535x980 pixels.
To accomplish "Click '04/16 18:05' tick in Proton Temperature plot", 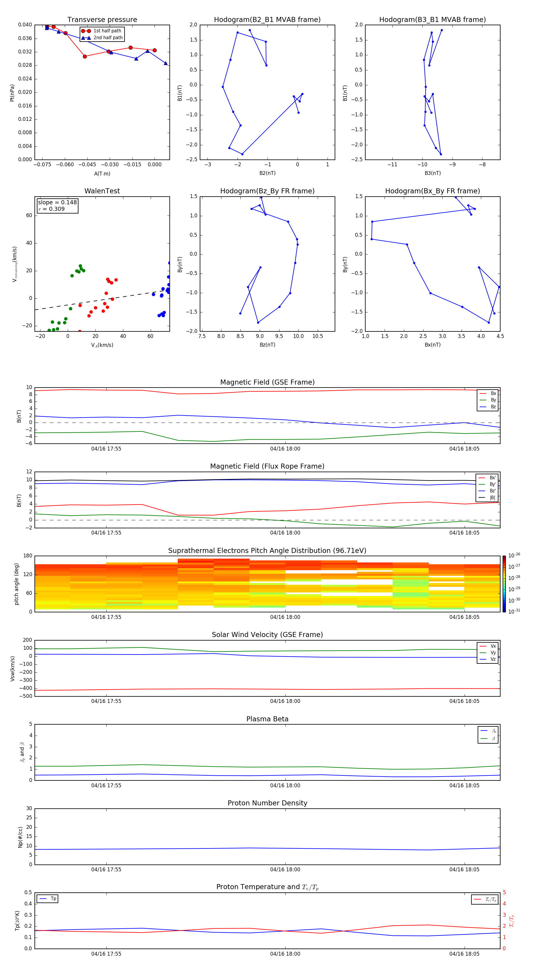I will point(464,954).
